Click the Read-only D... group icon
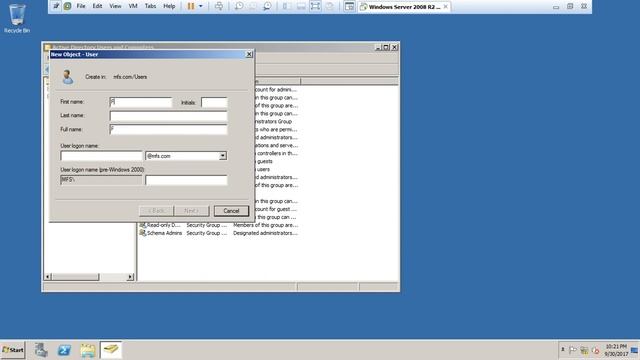The height and width of the screenshot is (360, 640). [x=142, y=225]
